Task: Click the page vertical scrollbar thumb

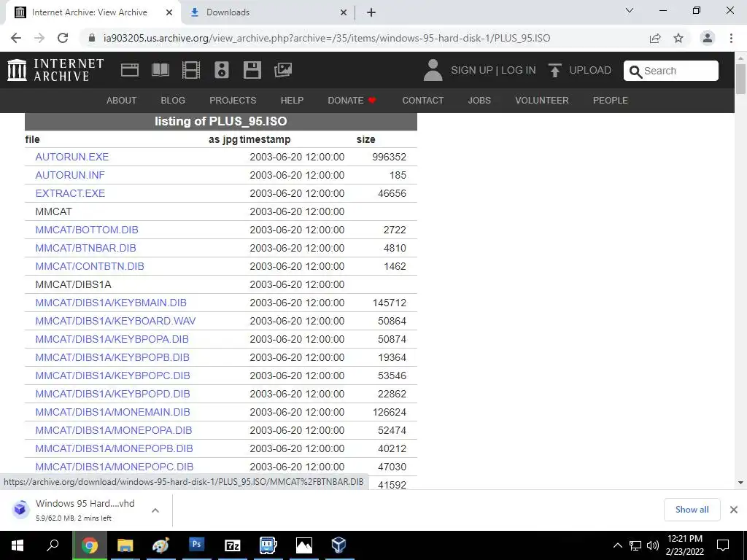Action: click(740, 79)
